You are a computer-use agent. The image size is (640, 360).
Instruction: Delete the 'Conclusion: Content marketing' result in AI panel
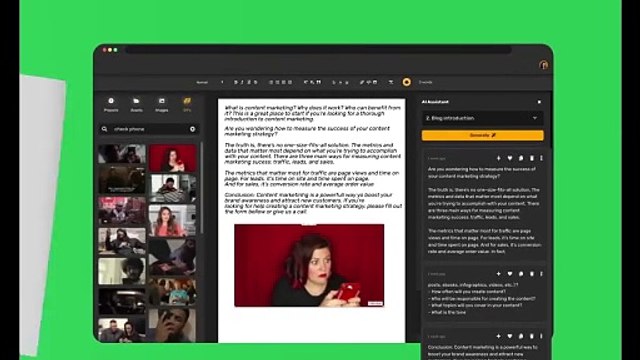click(531, 336)
